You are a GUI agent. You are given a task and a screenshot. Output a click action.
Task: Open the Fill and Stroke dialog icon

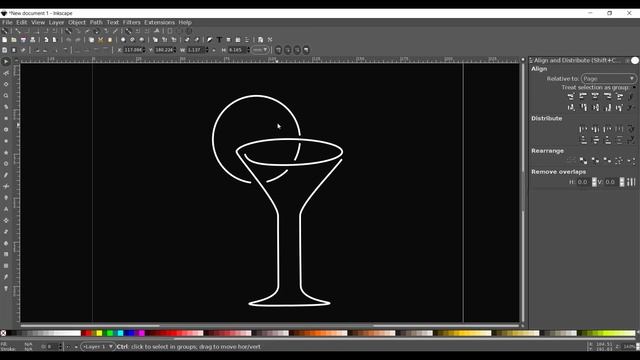(209, 40)
